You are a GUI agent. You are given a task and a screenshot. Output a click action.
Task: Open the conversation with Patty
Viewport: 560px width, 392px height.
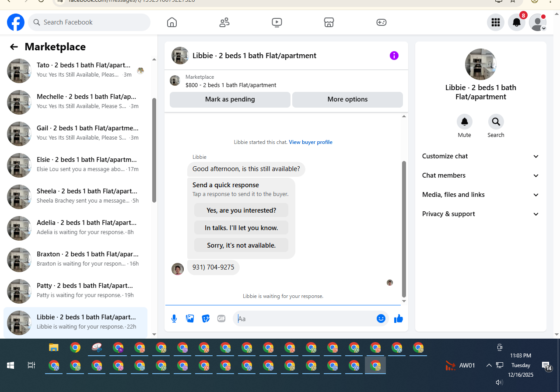click(75, 290)
